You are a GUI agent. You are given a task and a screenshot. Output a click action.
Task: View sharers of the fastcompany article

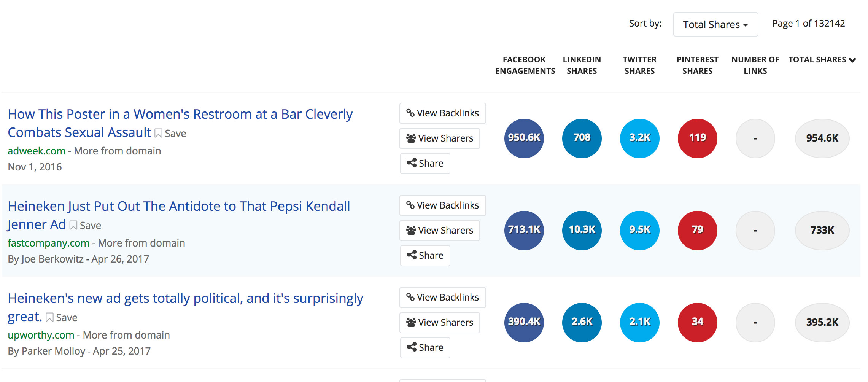(440, 231)
